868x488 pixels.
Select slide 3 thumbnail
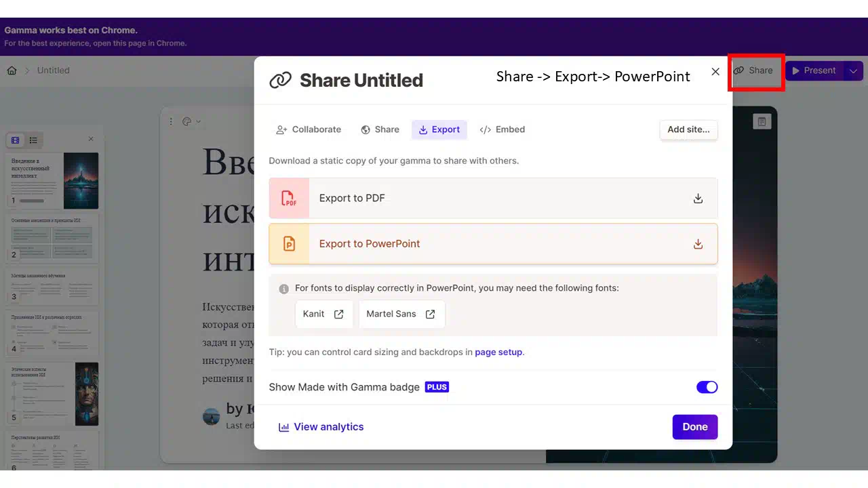pos(53,286)
